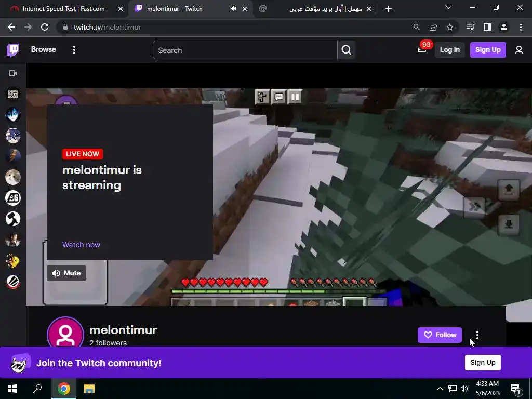Open sidebar channel with Rainbow Six logo avatar
This screenshot has height=399, width=532.
[x=13, y=198]
